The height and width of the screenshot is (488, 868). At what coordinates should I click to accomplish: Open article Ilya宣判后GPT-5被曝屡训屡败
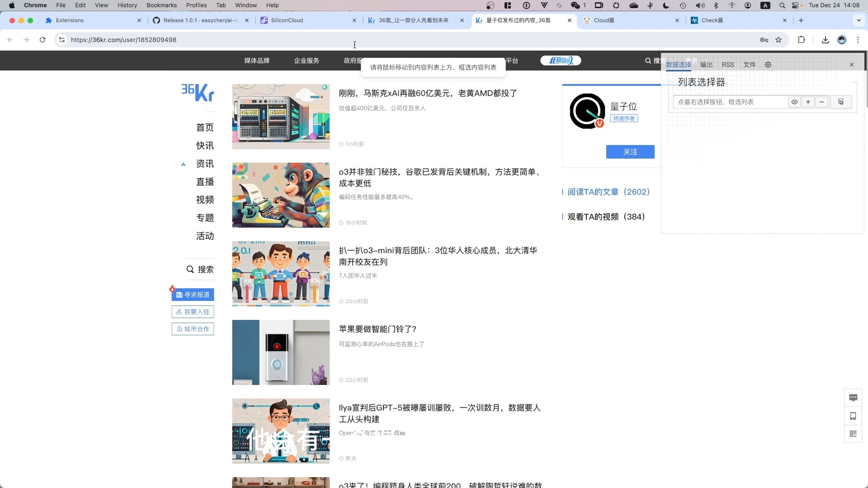pyautogui.click(x=440, y=413)
